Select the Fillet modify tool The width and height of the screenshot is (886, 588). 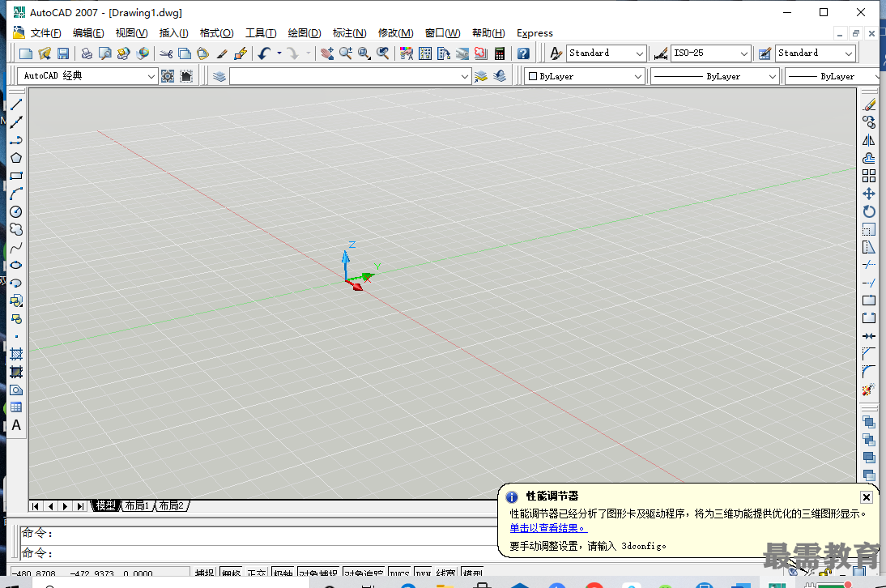tap(869, 372)
